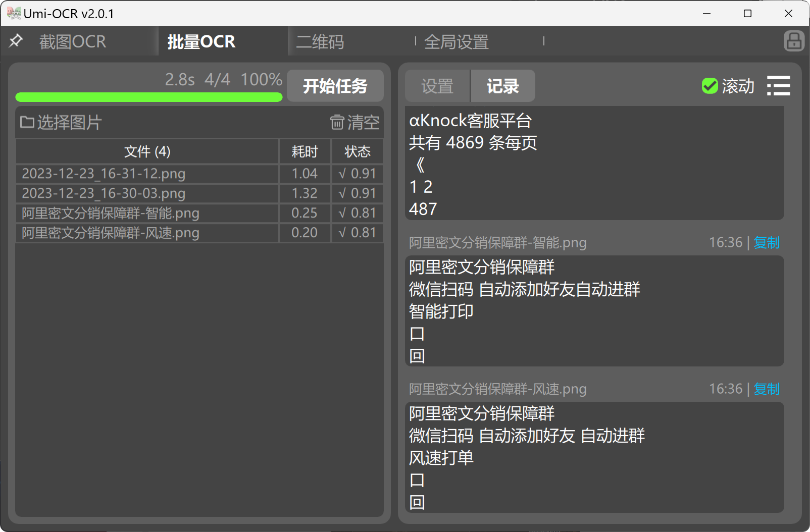Click elapsed time value 0.25
The height and width of the screenshot is (532, 810).
click(305, 213)
